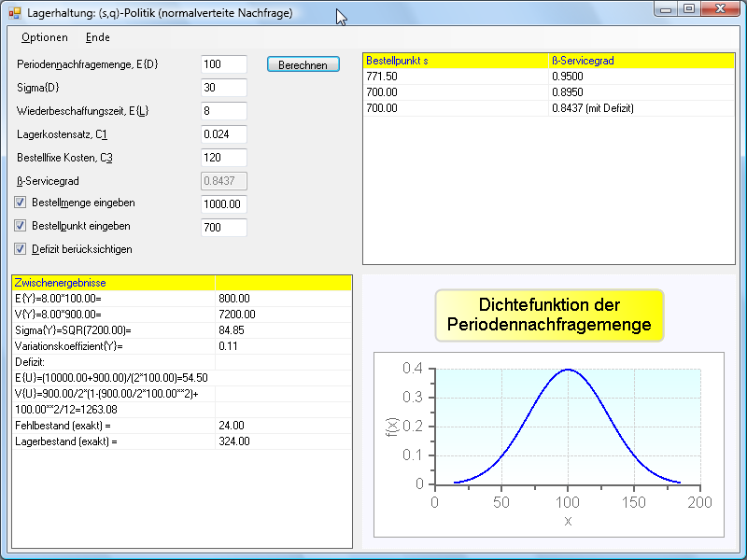Image resolution: width=747 pixels, height=560 pixels.
Task: Open the Optionen menu
Action: 45,37
